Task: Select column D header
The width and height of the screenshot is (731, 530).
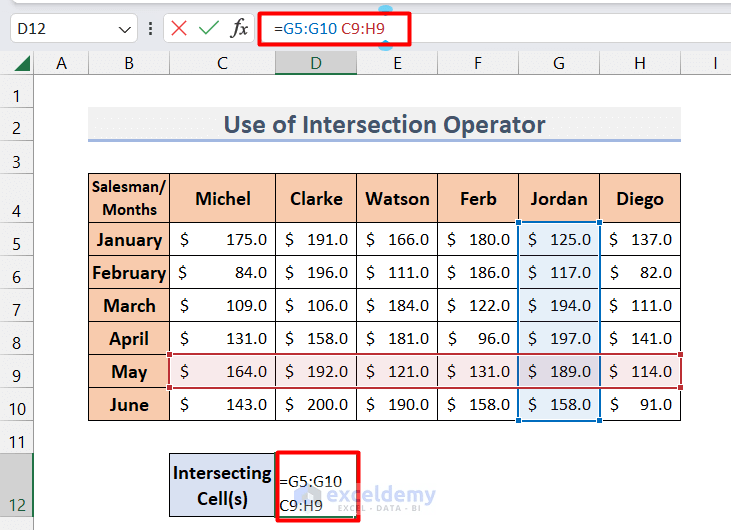Action: (x=316, y=63)
